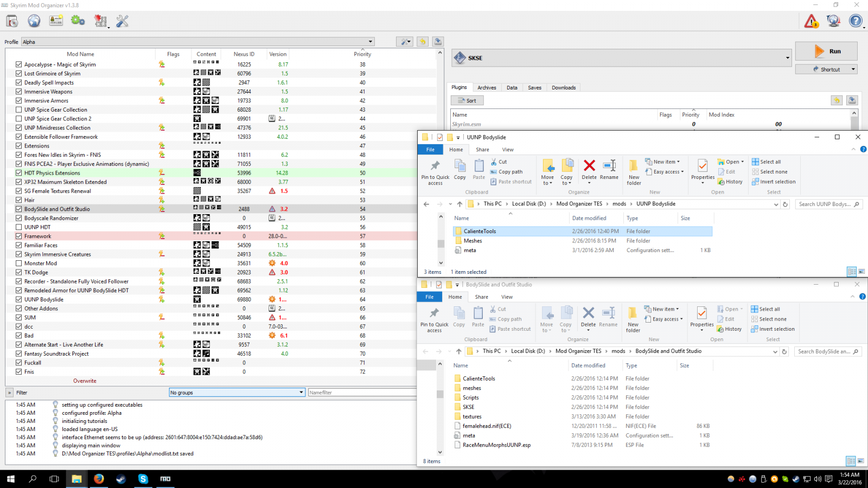Open the No groups dropdown
The width and height of the screenshot is (868, 488).
pos(237,393)
